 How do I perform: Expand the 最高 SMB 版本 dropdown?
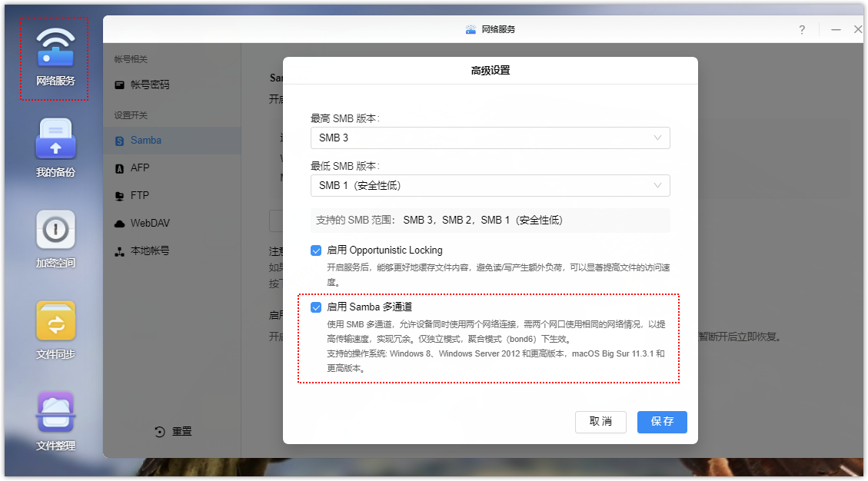490,138
